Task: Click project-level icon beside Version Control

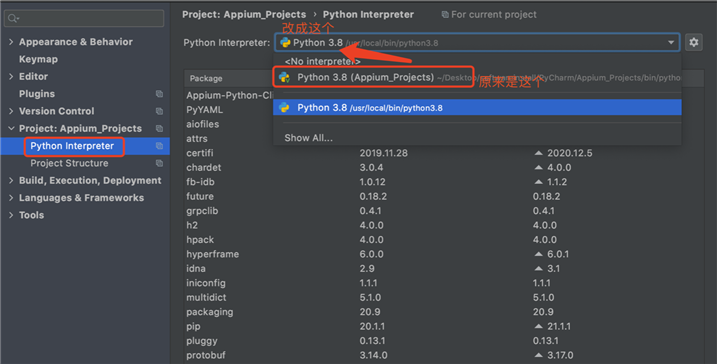Action: [159, 111]
